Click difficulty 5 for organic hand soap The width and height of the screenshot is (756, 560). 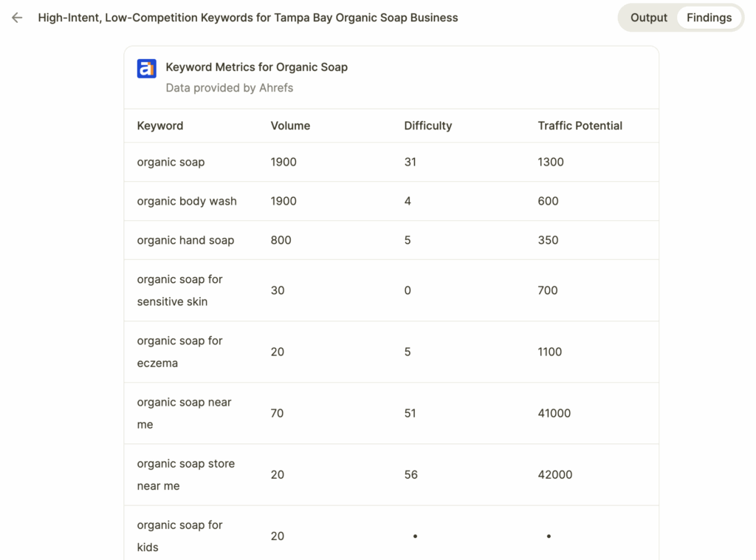(408, 240)
